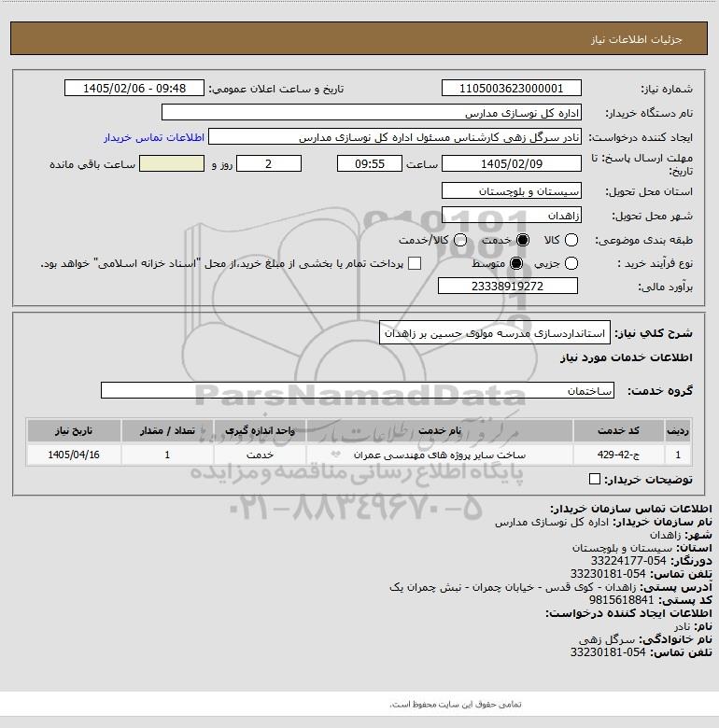
Task: Click the service code ج-42-429 cell
Action: (x=618, y=455)
